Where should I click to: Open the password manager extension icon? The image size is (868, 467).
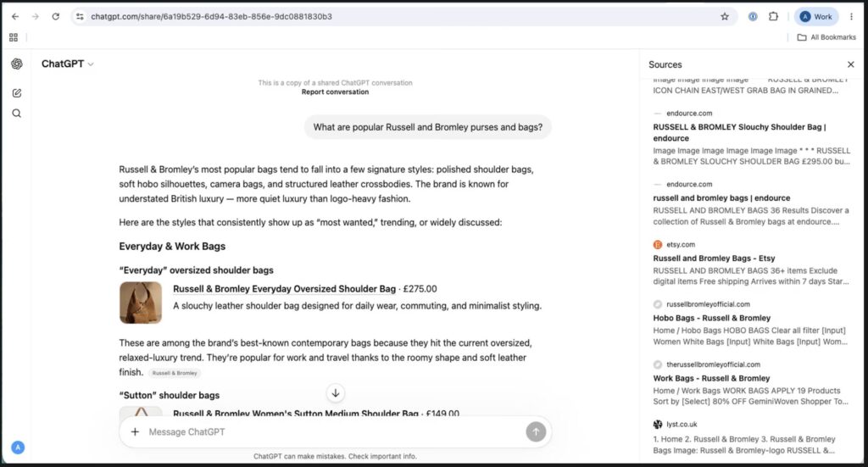tap(753, 17)
